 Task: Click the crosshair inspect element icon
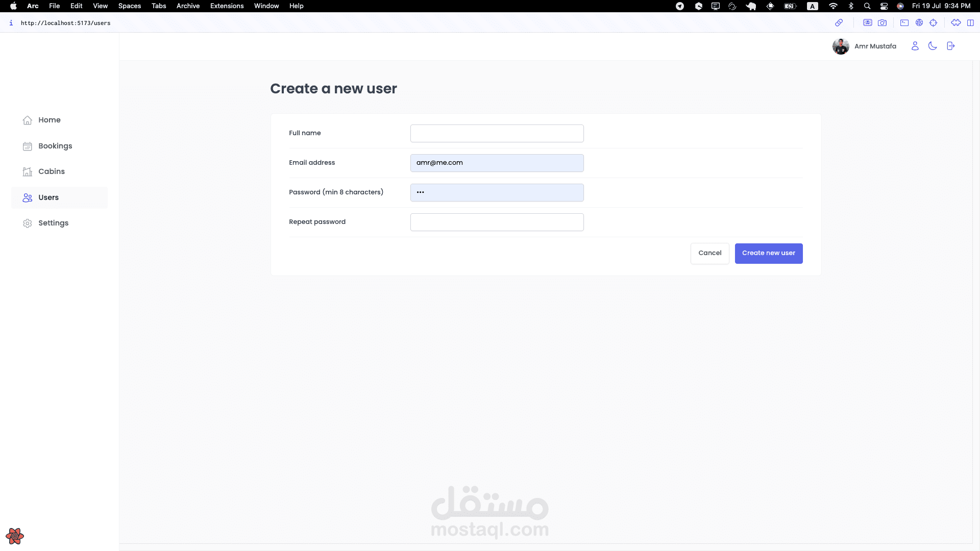point(933,22)
